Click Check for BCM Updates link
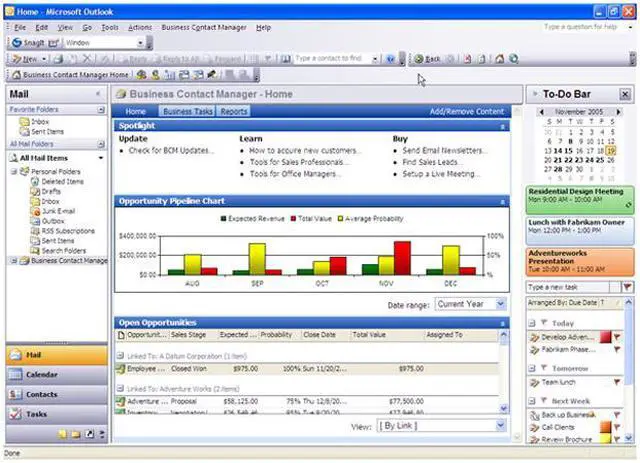Image resolution: width=640 pixels, height=463 pixels. 171,150
